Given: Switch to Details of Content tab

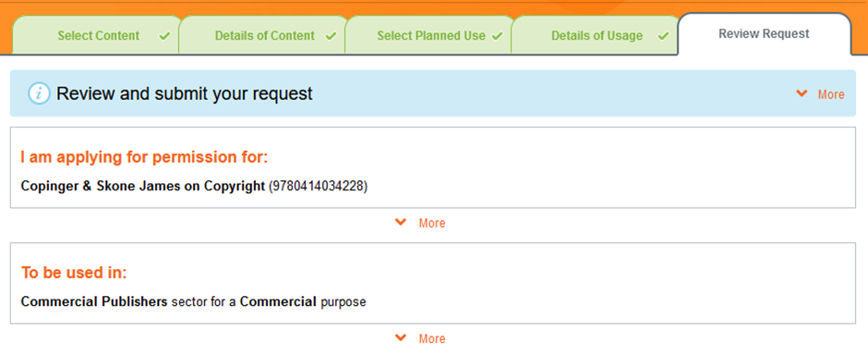Looking at the screenshot, I should pos(264,35).
